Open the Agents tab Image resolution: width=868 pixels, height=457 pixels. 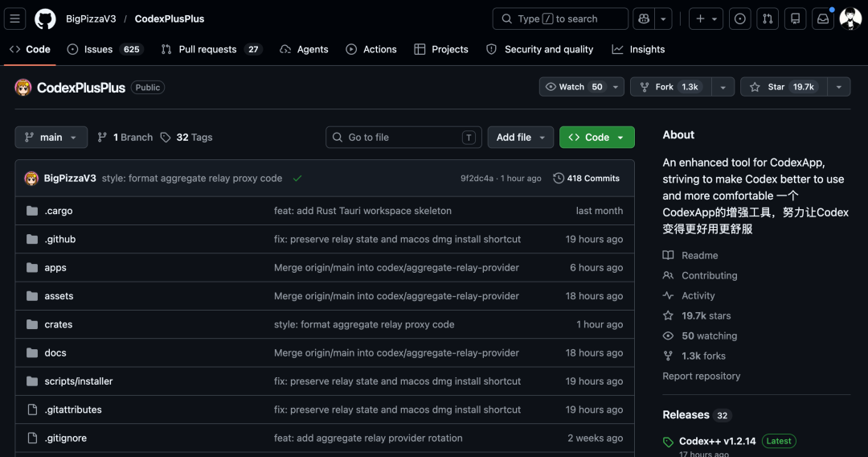(304, 49)
